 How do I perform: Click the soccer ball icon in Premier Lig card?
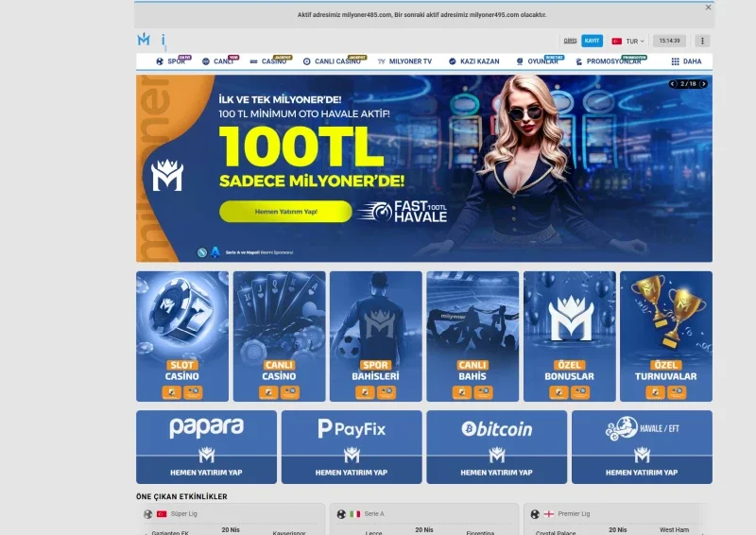535,514
